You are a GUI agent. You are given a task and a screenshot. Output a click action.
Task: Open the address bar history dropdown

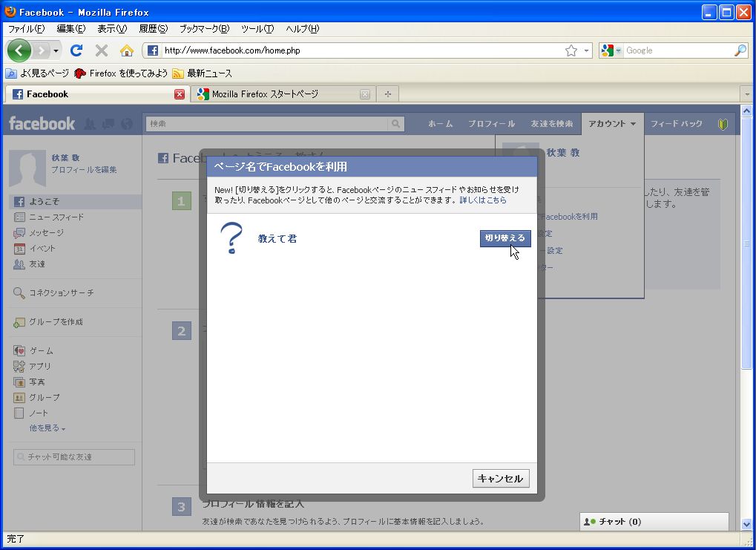point(586,50)
